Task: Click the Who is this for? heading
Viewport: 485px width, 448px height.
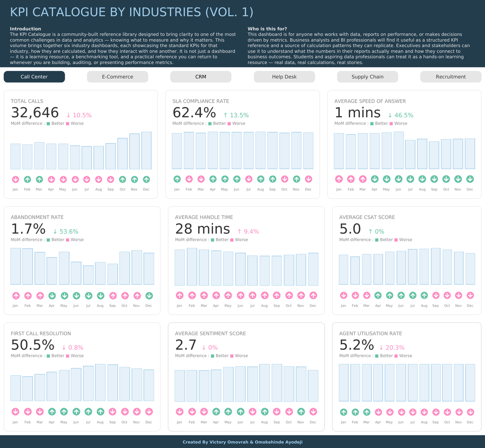Action: [268, 29]
